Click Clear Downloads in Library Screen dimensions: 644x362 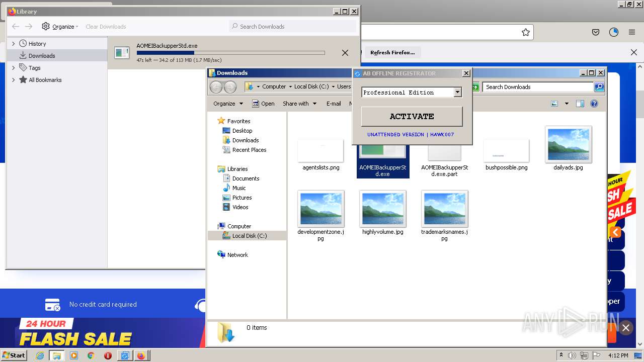[106, 27]
